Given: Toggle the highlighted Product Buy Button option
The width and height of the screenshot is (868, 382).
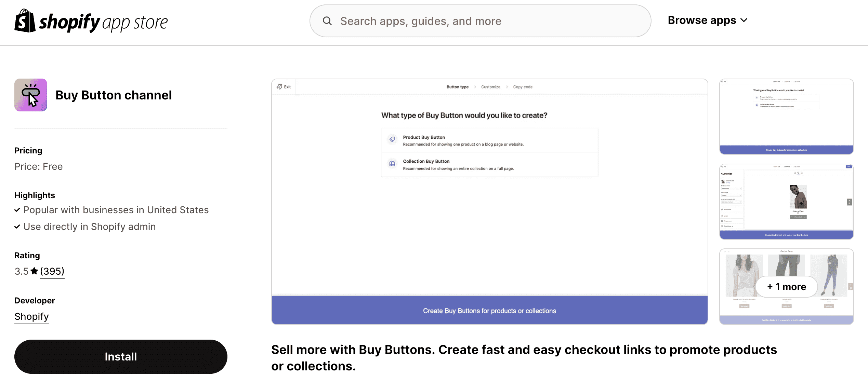Looking at the screenshot, I should point(489,140).
